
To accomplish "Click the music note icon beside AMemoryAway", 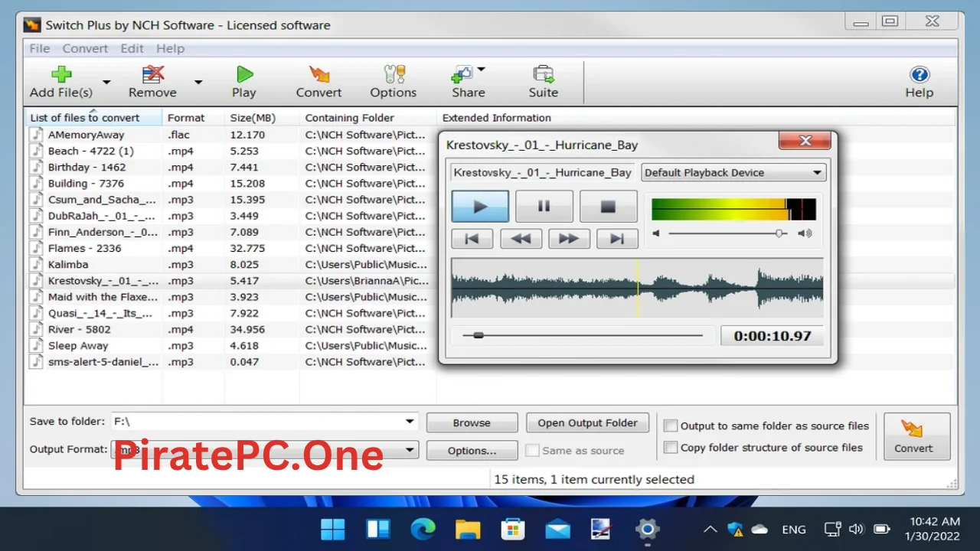I will coord(37,135).
